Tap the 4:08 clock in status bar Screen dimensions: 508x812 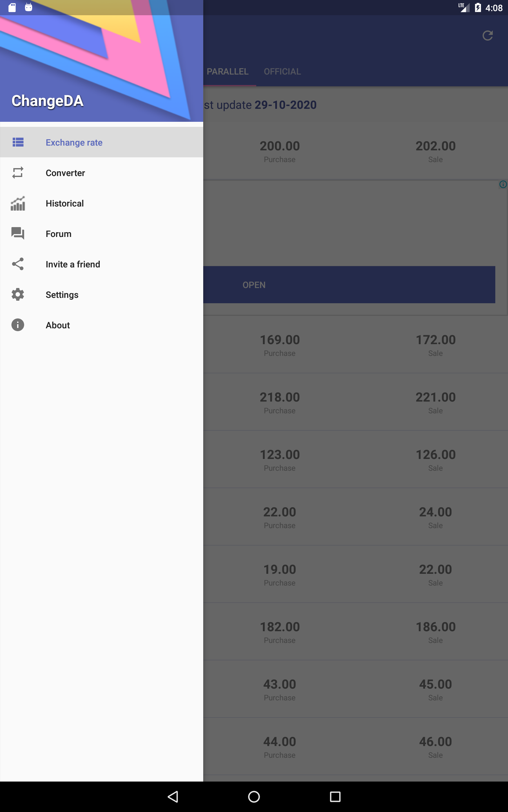493,8
